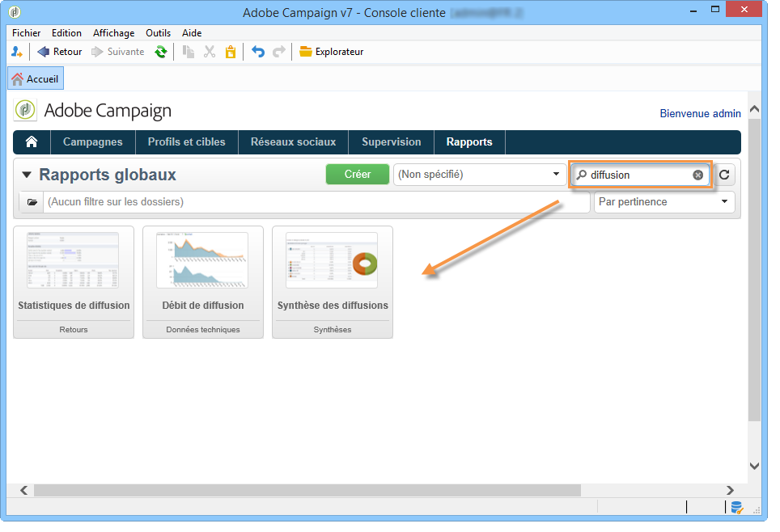The width and height of the screenshot is (780, 532).
Task: Click the Suivante forward button
Action: tap(118, 52)
